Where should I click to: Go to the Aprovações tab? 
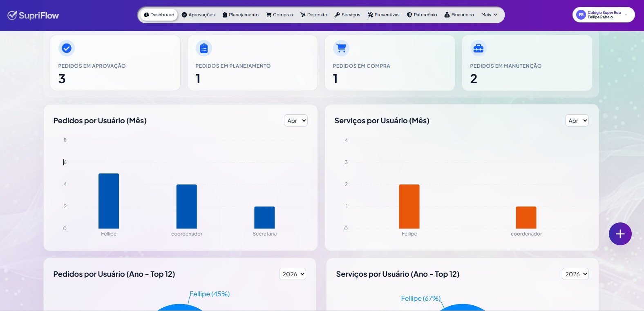pyautogui.click(x=198, y=15)
